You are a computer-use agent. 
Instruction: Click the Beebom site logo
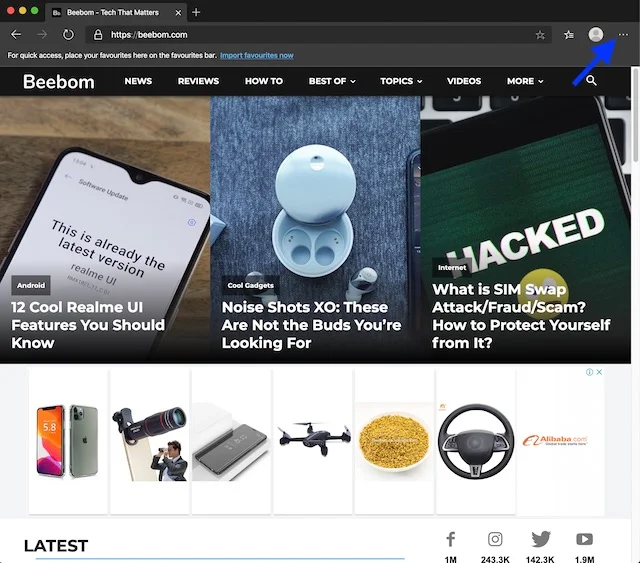59,82
